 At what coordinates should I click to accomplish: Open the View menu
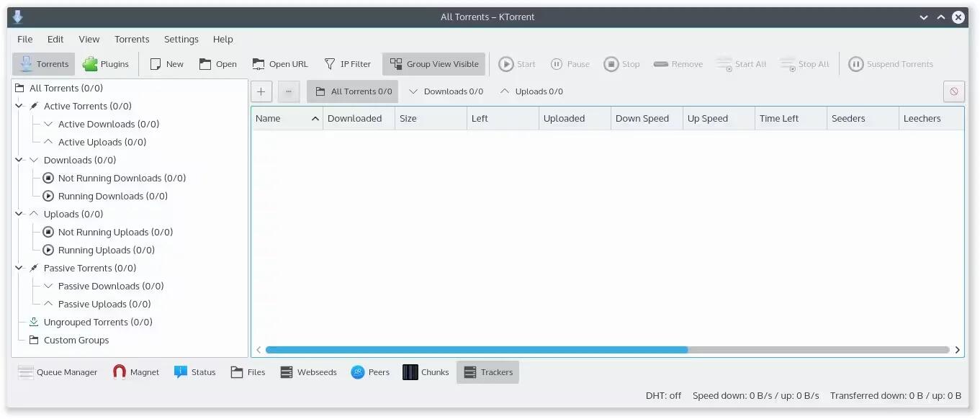click(89, 39)
